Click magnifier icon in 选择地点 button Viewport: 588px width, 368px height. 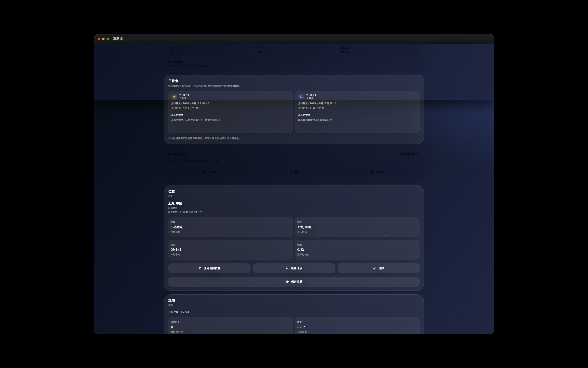point(287,268)
